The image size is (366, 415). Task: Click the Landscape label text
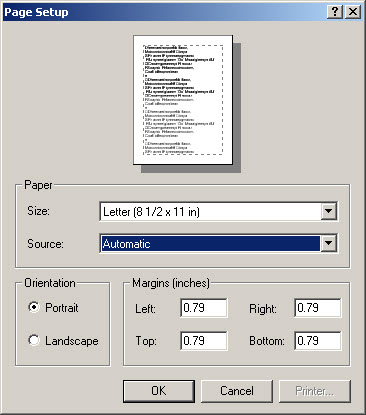(72, 341)
